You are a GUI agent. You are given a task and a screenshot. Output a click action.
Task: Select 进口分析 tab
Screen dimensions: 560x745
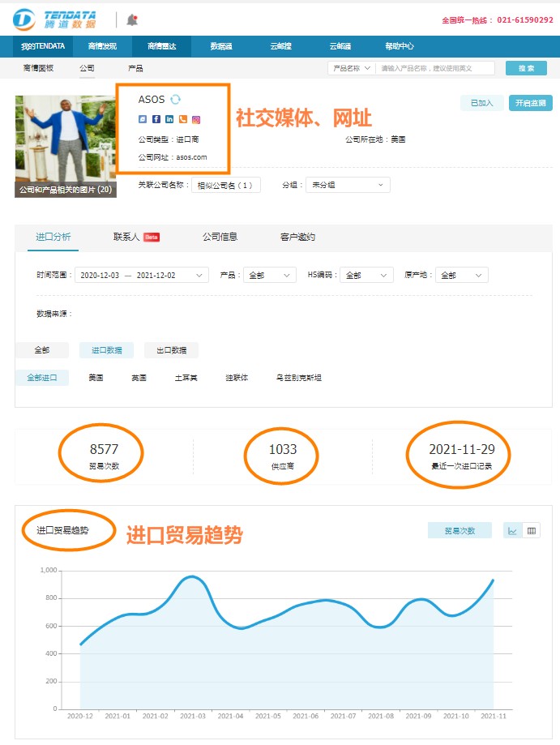(53, 237)
